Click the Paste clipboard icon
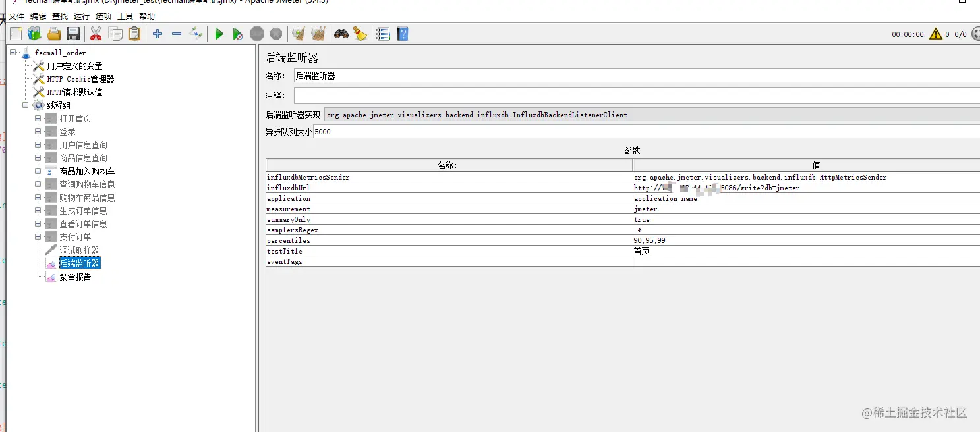Viewport: 980px width, 432px height. 134,34
